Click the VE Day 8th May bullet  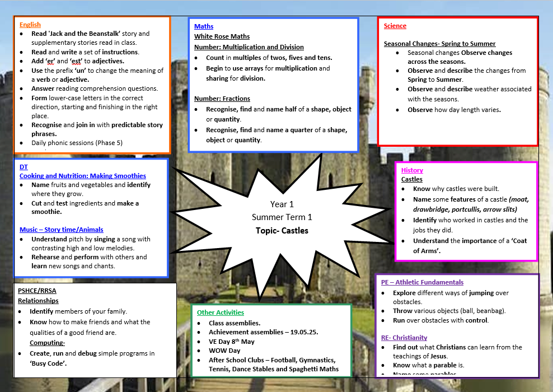[231, 342]
